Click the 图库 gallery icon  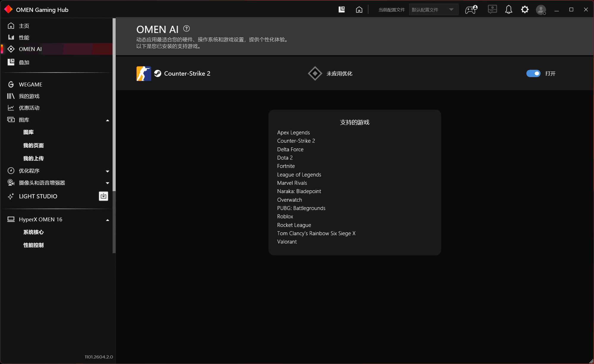11,120
